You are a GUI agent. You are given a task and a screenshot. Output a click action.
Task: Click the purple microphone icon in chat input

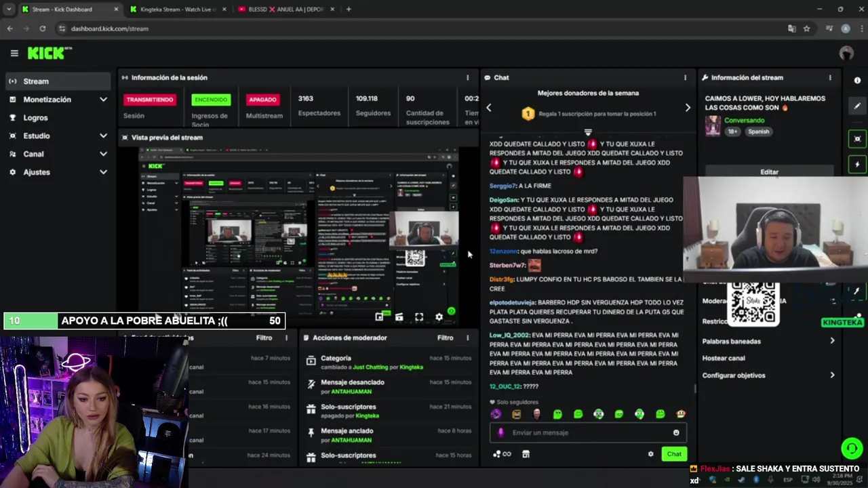click(x=501, y=432)
